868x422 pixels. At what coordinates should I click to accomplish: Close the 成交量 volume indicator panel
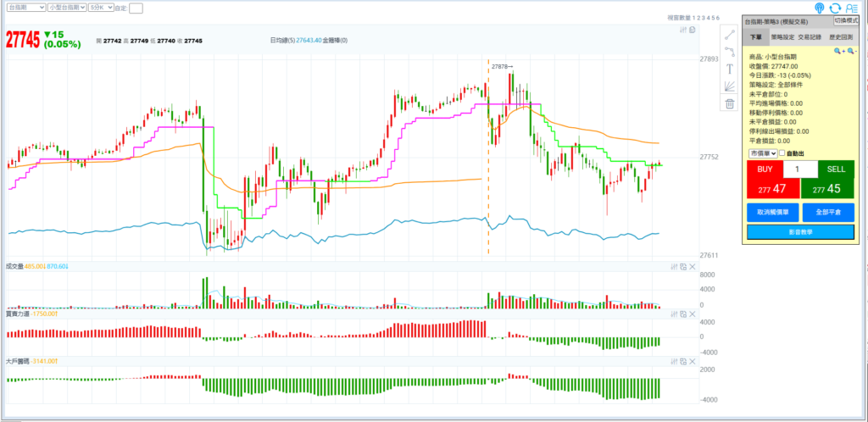(x=692, y=267)
